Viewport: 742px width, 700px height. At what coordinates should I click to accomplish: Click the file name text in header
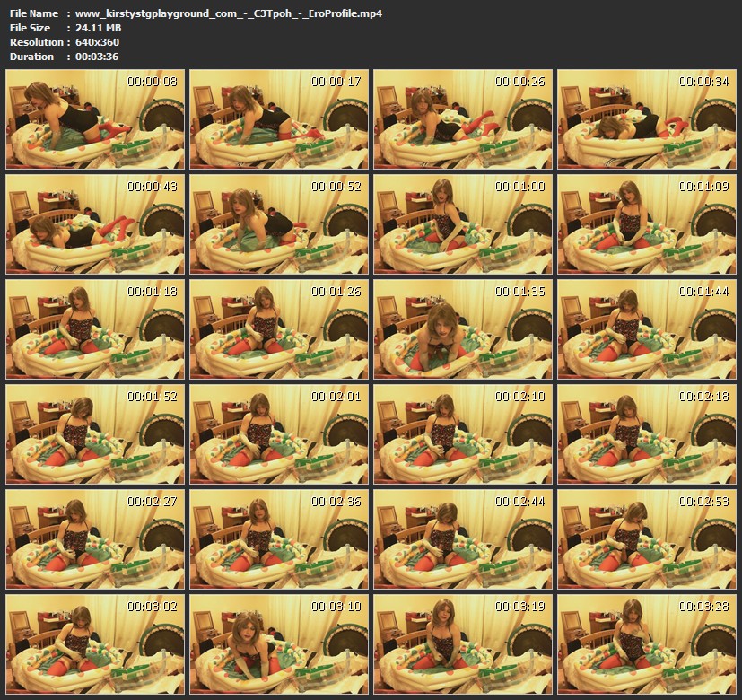pyautogui.click(x=229, y=13)
